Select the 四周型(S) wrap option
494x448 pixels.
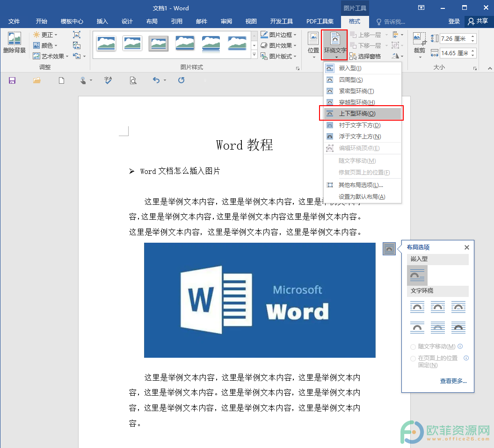coord(363,79)
